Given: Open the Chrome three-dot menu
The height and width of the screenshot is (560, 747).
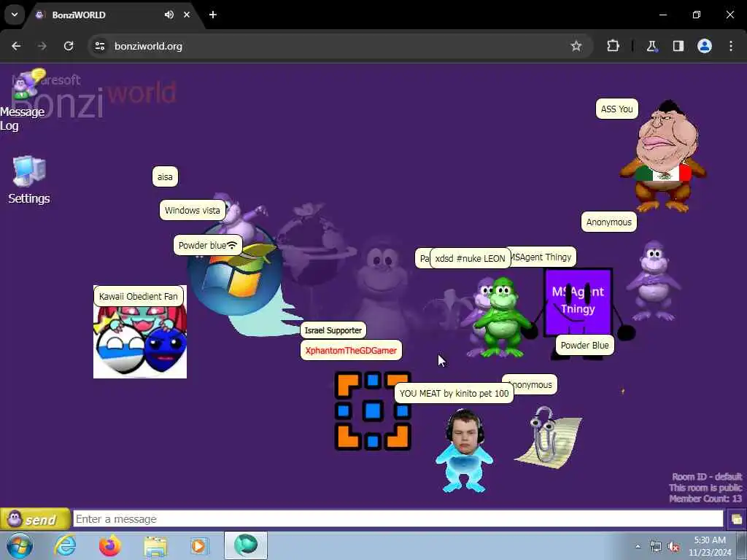Looking at the screenshot, I should (731, 46).
